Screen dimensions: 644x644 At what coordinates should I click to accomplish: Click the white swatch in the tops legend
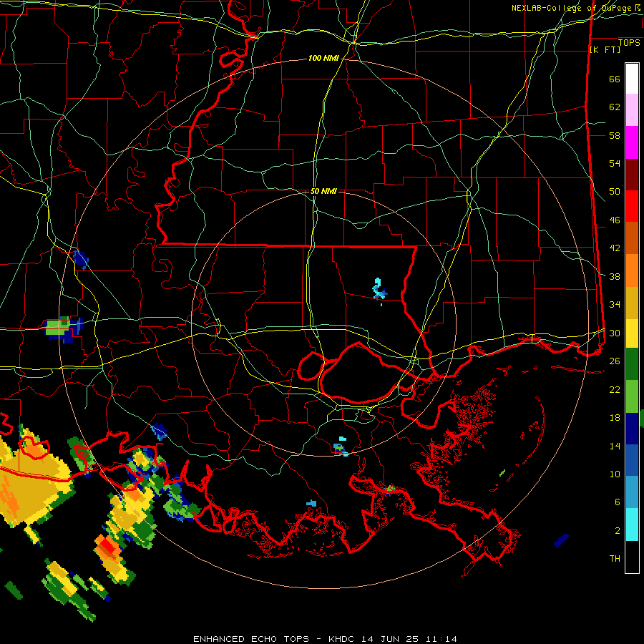pyautogui.click(x=632, y=79)
